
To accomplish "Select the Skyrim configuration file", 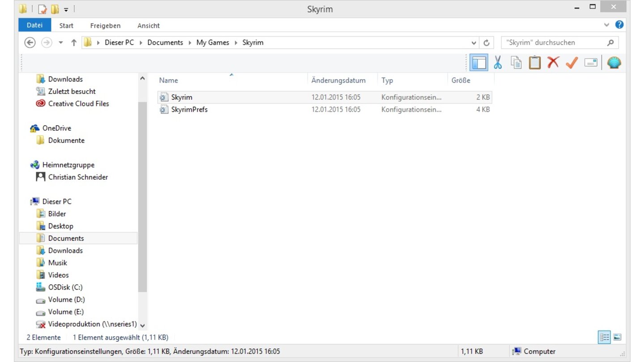I will [x=325, y=97].
